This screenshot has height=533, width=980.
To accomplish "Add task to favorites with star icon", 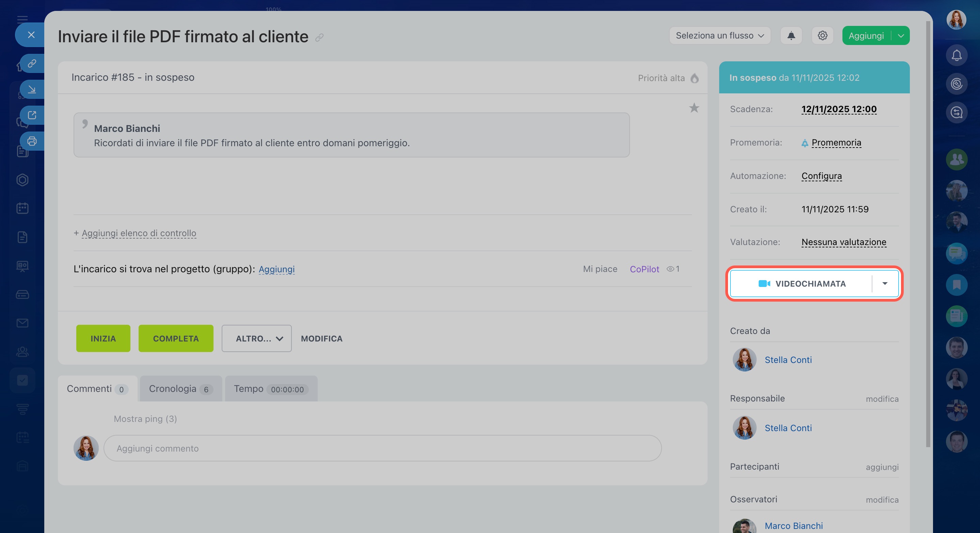I will coord(694,108).
